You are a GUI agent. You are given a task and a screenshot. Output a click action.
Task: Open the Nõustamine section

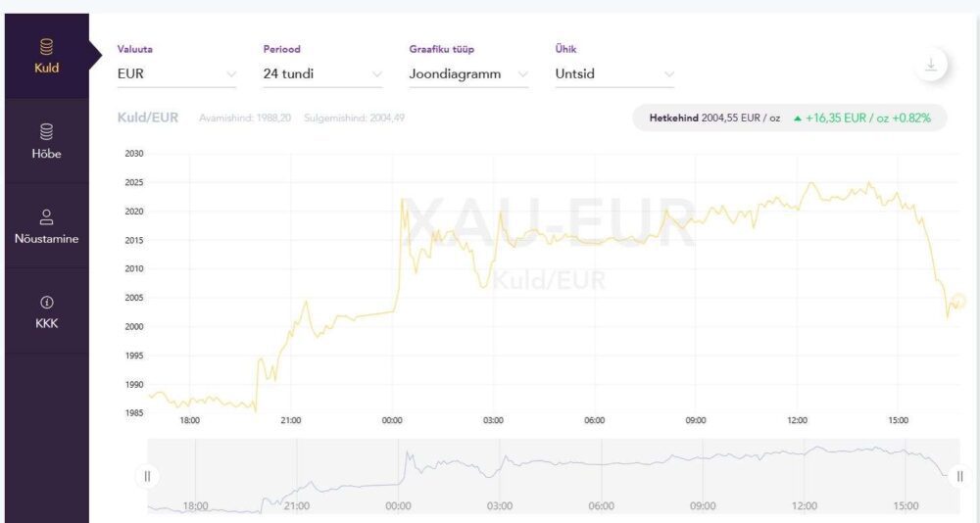point(46,227)
